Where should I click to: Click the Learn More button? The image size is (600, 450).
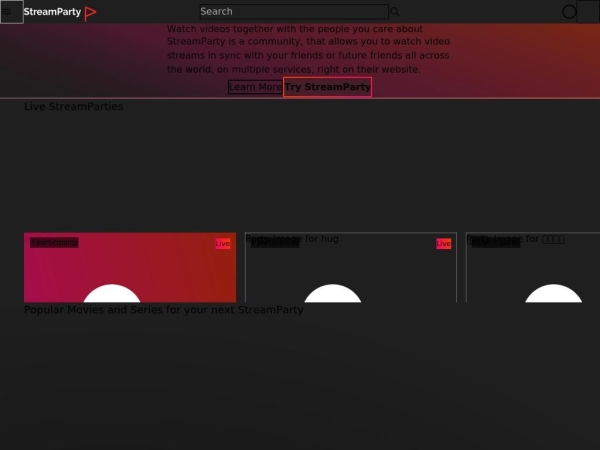click(x=255, y=87)
